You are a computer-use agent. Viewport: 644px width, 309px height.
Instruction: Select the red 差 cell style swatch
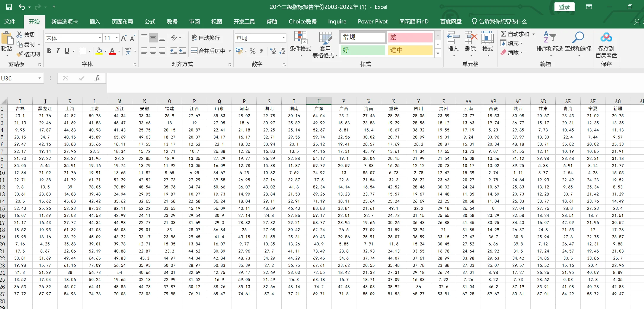tap(410, 37)
